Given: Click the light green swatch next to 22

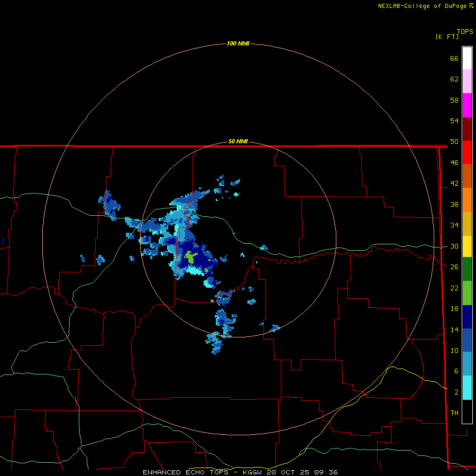Looking at the screenshot, I should pyautogui.click(x=467, y=292).
